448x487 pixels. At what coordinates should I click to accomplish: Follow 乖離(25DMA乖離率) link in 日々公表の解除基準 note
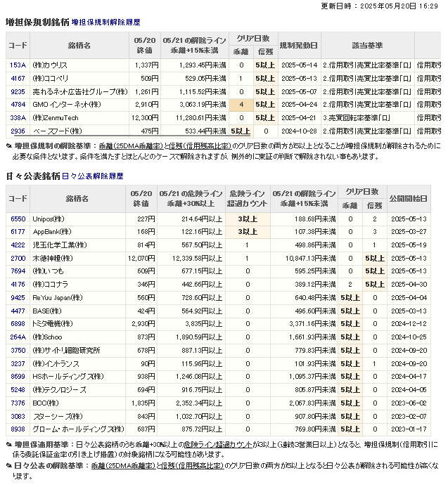coord(123,466)
